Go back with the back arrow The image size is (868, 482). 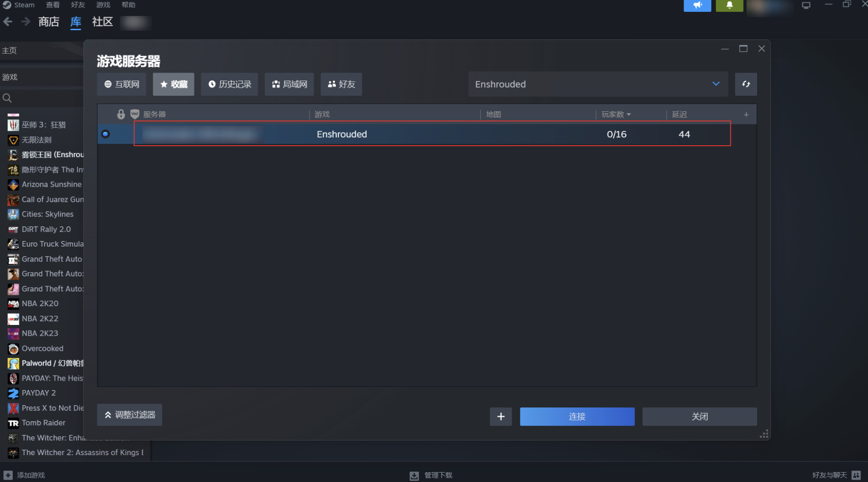8,22
